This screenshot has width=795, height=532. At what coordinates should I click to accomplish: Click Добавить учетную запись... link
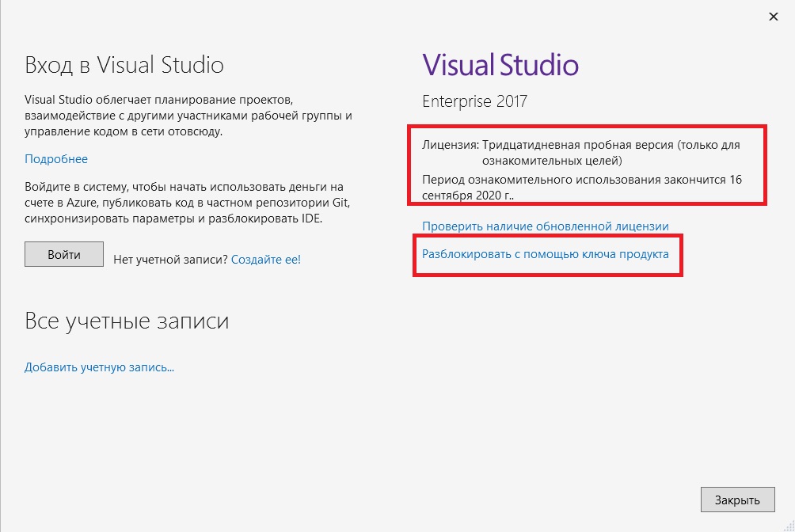[100, 367]
